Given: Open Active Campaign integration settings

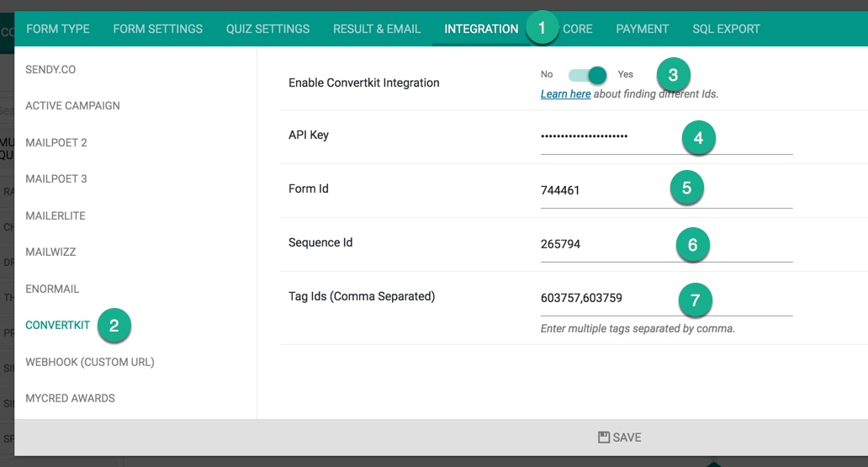Looking at the screenshot, I should point(72,105).
